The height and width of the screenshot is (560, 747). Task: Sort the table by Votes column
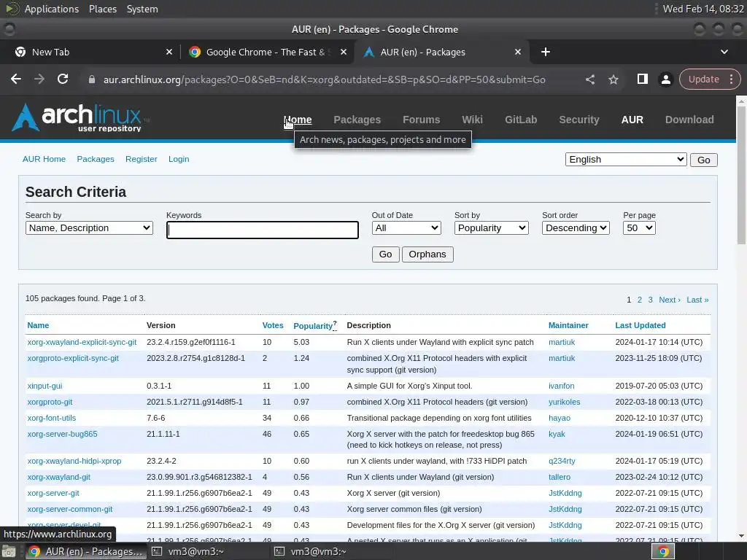point(273,325)
